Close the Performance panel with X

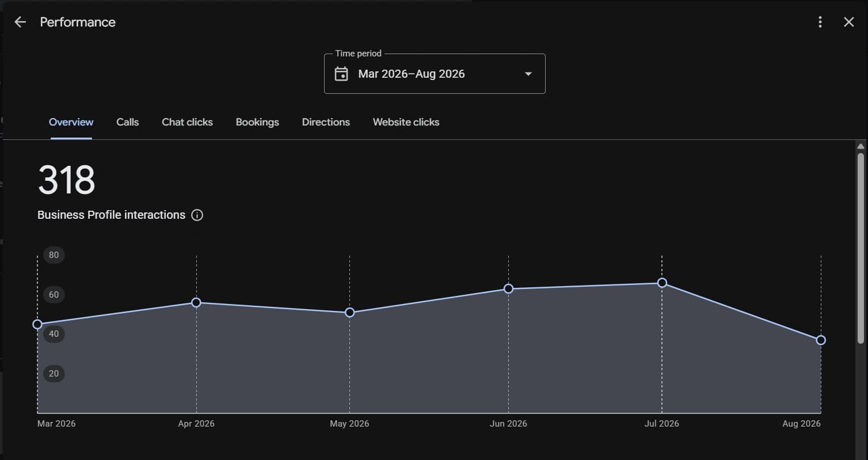pos(849,22)
